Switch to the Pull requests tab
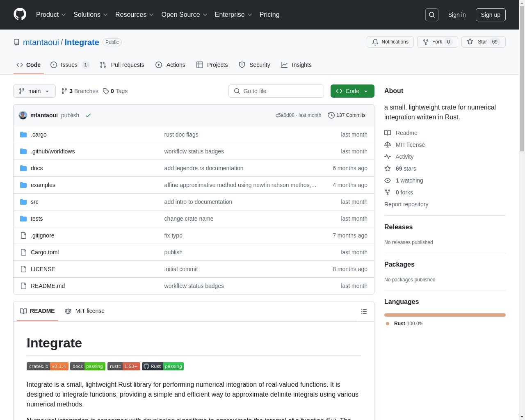The height and width of the screenshot is (420, 525). coord(122,65)
